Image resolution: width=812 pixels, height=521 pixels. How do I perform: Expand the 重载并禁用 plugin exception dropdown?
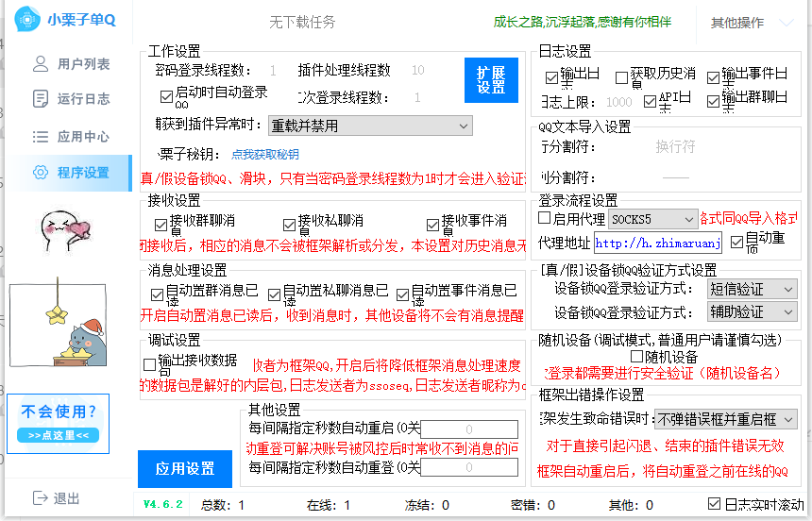click(x=370, y=126)
